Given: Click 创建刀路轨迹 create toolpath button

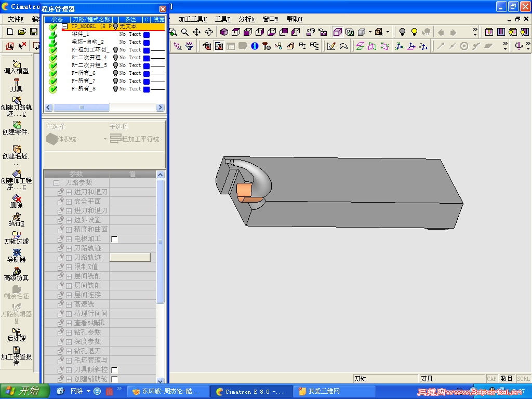Looking at the screenshot, I should [x=16, y=107].
